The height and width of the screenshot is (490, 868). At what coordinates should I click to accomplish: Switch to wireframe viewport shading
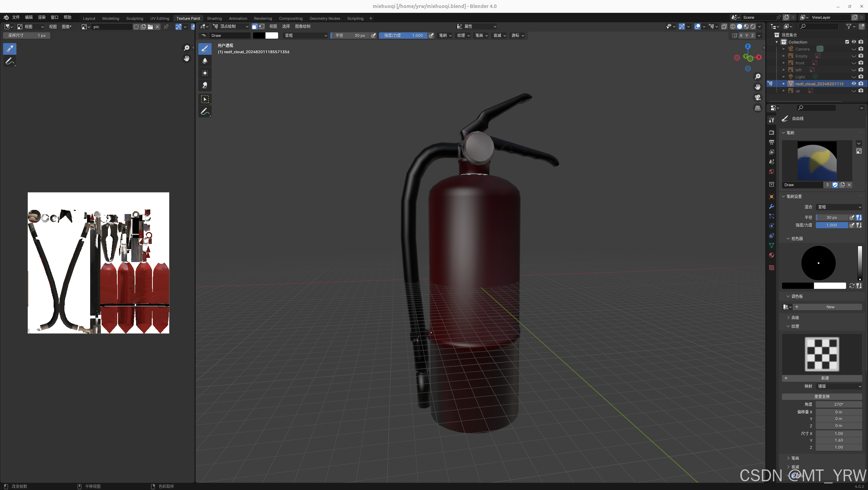pos(733,26)
